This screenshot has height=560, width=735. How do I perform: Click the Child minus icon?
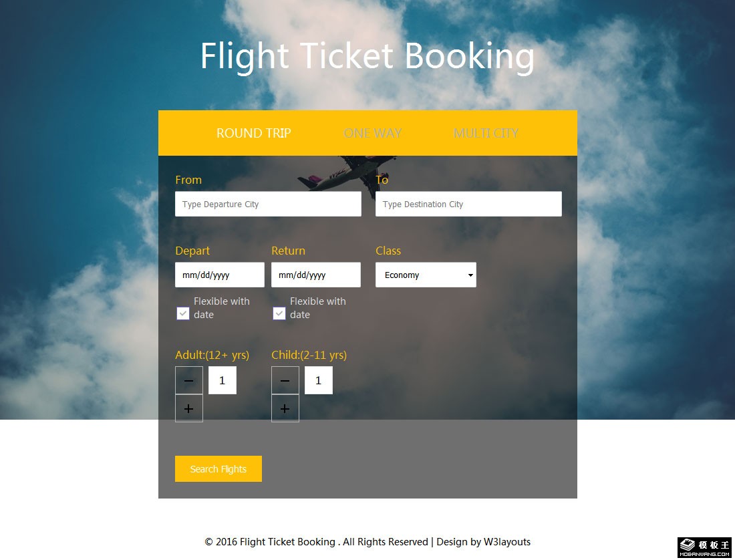pyautogui.click(x=285, y=380)
